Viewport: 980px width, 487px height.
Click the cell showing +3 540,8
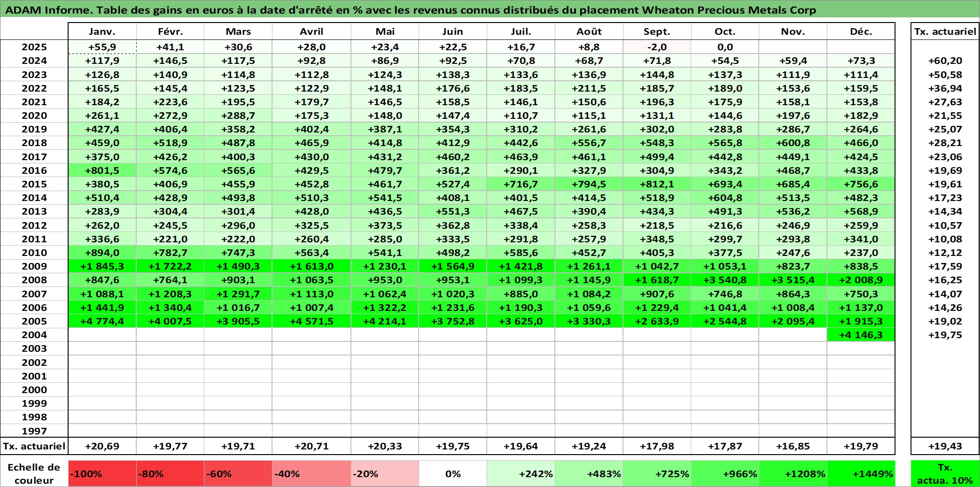[x=725, y=280]
